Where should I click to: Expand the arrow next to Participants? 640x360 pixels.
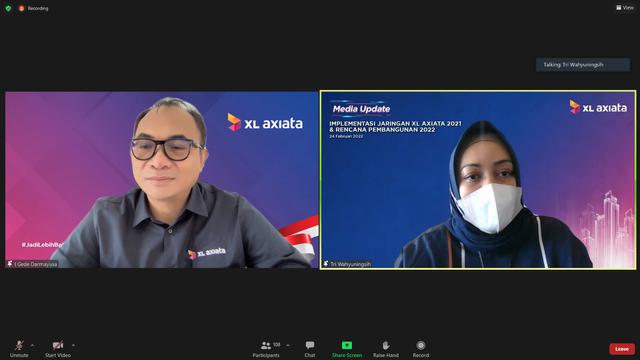click(288, 345)
